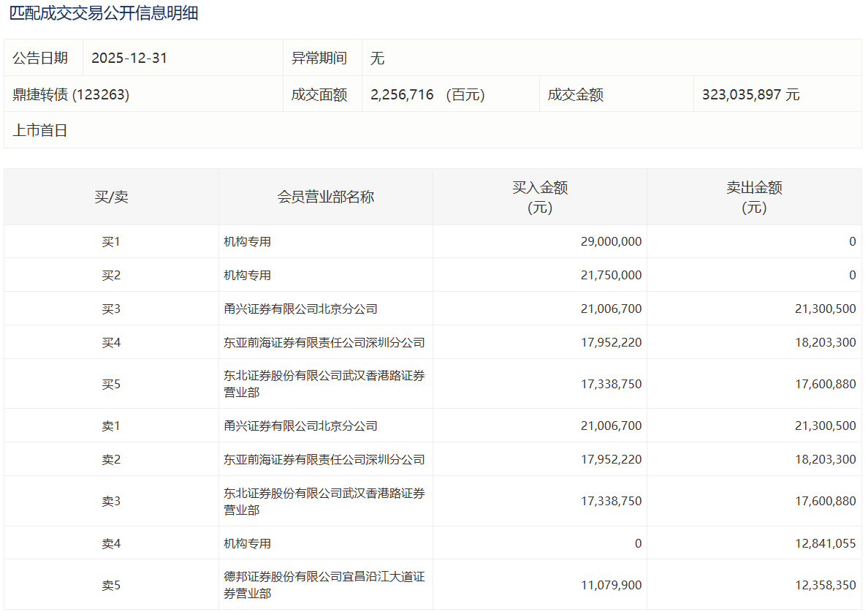868x612 pixels.
Task: Select the announcement date 2025-12-31
Action: [x=129, y=58]
